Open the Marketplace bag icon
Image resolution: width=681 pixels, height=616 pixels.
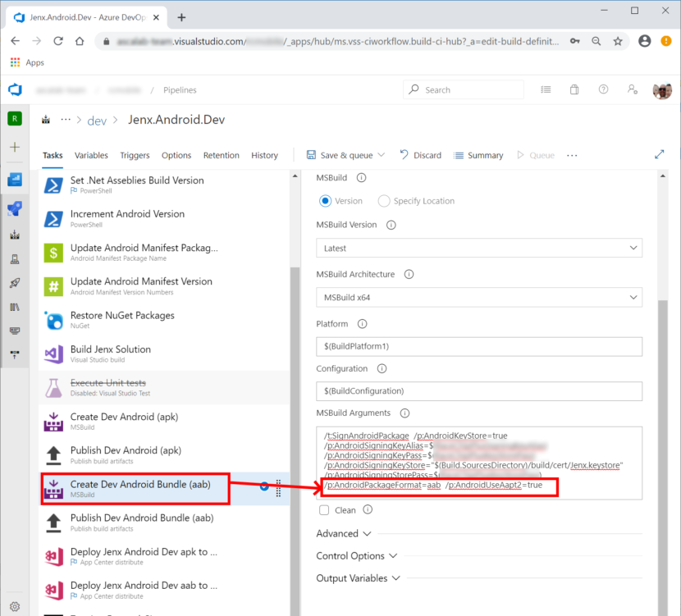[574, 89]
